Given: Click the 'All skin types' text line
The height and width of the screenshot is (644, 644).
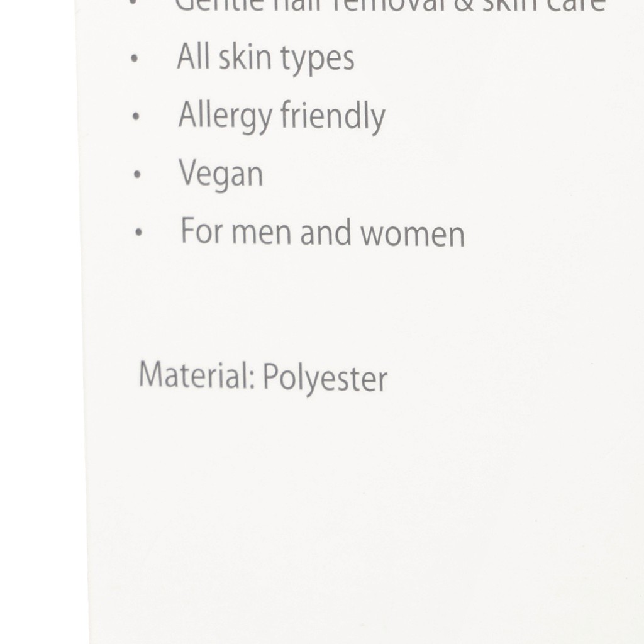Looking at the screenshot, I should (265, 59).
